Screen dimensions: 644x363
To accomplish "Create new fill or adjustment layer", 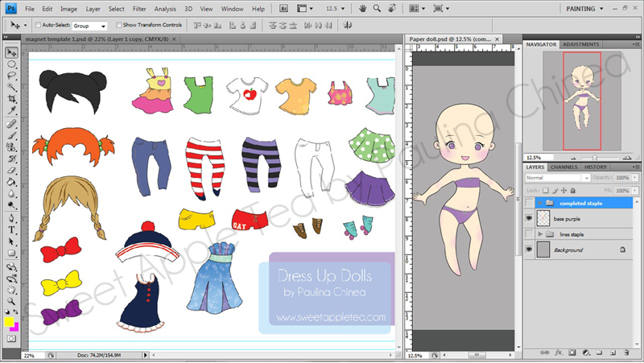I will coord(586,353).
